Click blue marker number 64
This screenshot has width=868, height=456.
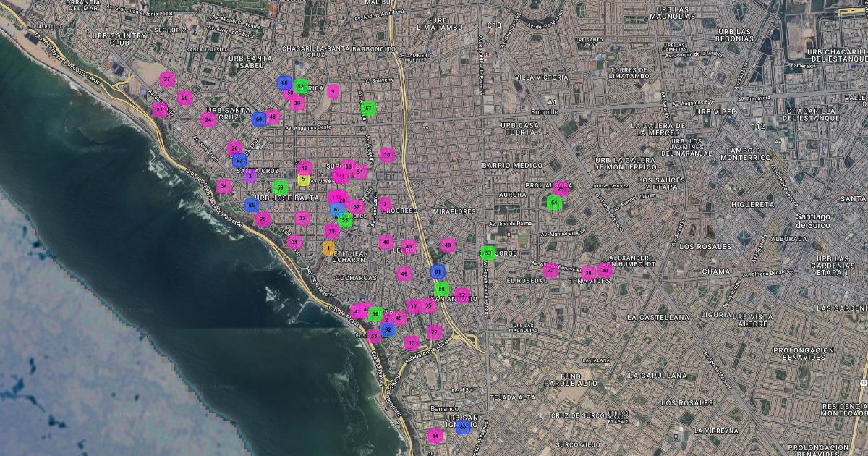[x=258, y=119]
